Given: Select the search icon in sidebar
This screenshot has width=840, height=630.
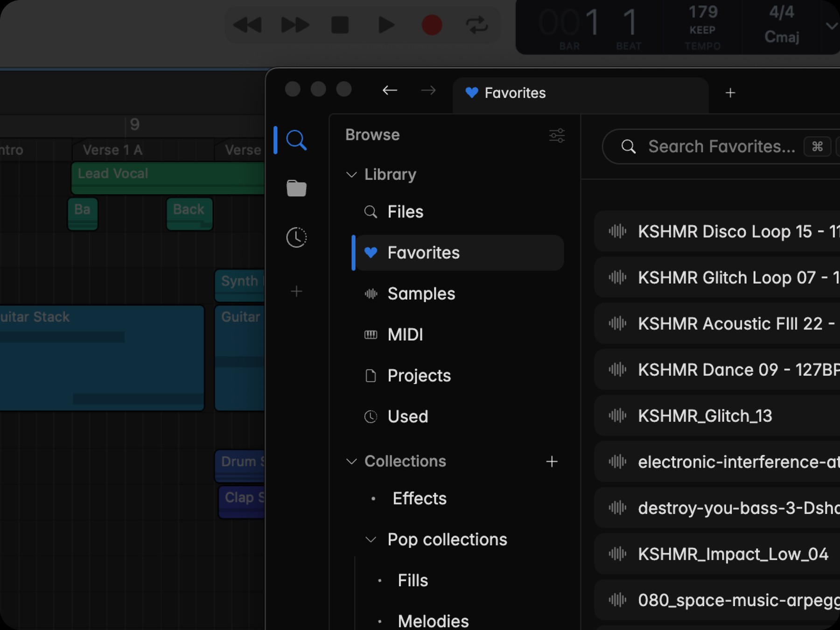Looking at the screenshot, I should click(x=296, y=140).
